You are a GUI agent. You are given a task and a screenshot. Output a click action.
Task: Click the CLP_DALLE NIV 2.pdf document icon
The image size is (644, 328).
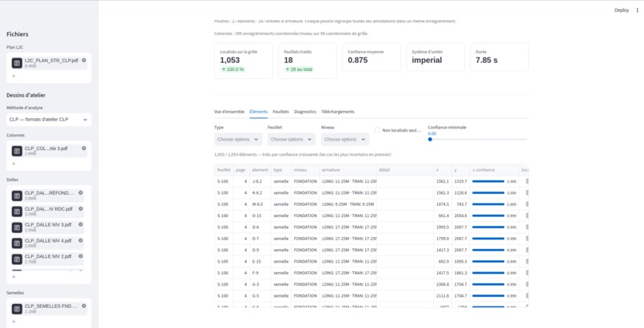(17, 259)
